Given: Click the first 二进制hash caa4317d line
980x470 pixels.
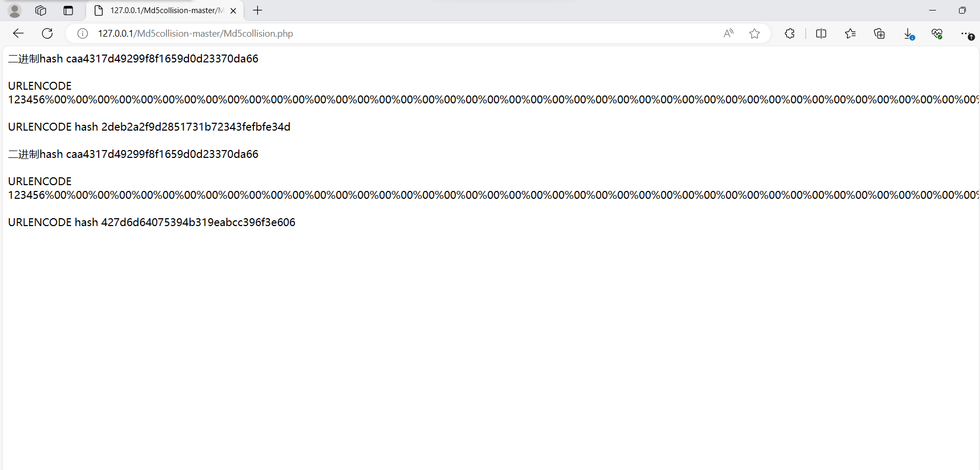Looking at the screenshot, I should (133, 59).
